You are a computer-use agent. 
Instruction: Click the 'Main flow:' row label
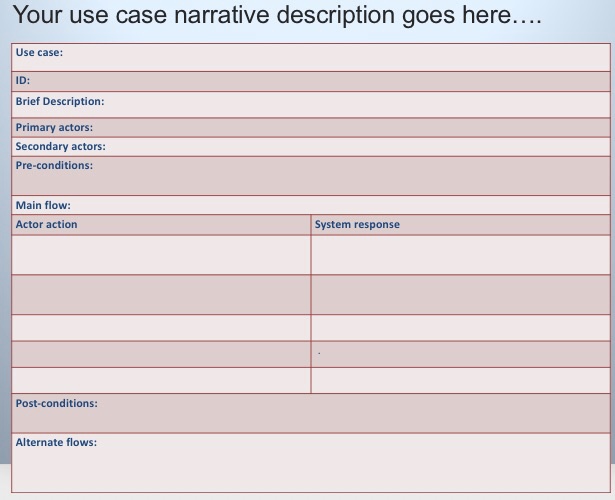(x=43, y=205)
